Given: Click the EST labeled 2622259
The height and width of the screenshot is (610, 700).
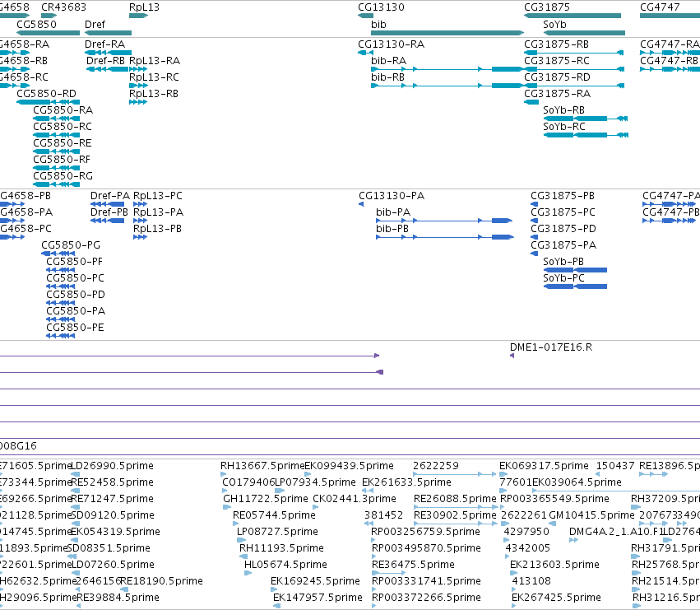Looking at the screenshot, I should (436, 466).
